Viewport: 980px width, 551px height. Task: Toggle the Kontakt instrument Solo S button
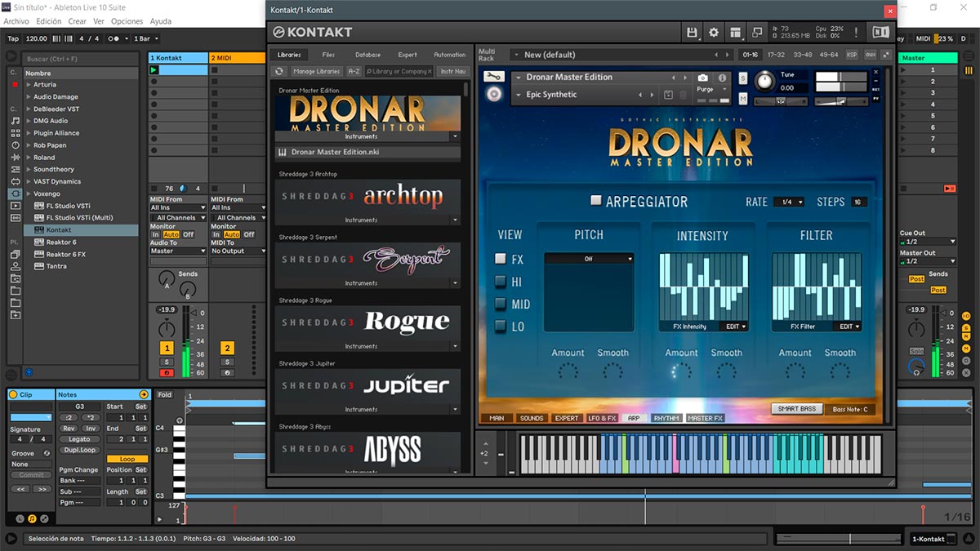(x=743, y=78)
